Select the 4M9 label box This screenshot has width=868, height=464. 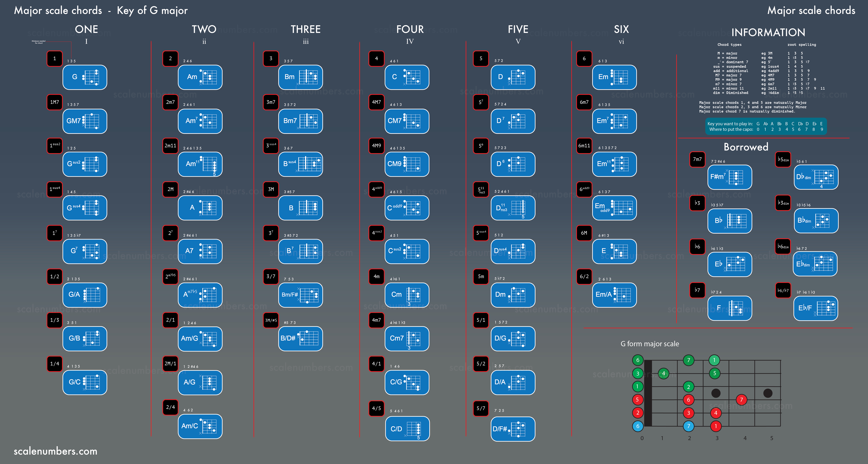pyautogui.click(x=377, y=146)
